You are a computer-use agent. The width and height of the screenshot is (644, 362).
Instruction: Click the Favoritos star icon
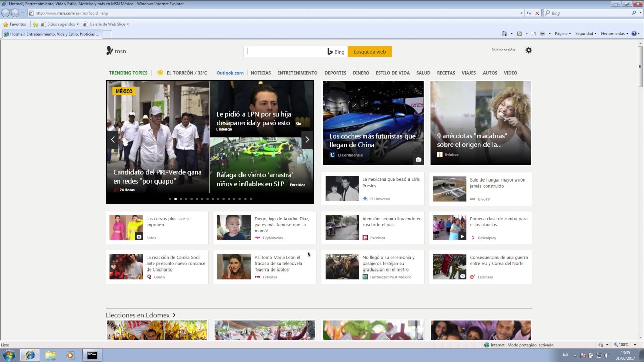tap(6, 24)
